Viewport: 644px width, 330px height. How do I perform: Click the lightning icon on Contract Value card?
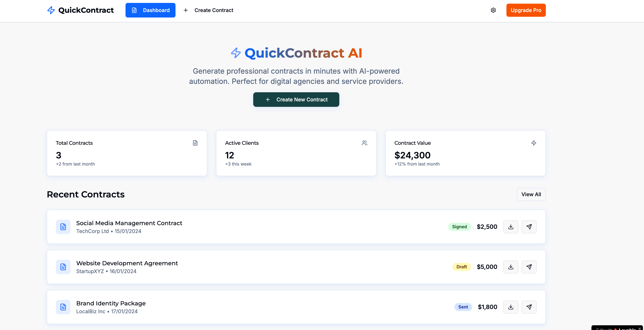pyautogui.click(x=534, y=143)
